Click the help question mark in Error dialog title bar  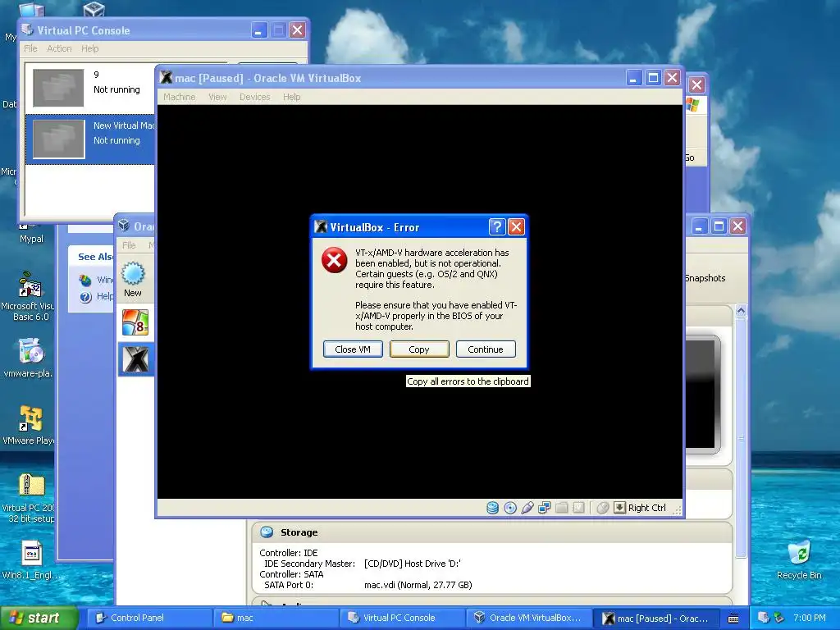point(497,227)
